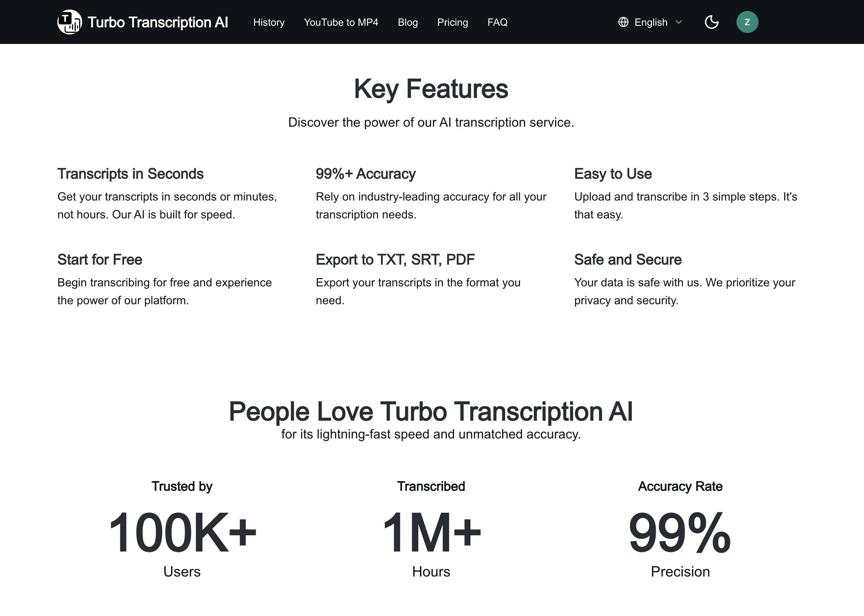Open the chevron next to English
Viewport: 864px width, 616px height.
(x=679, y=23)
